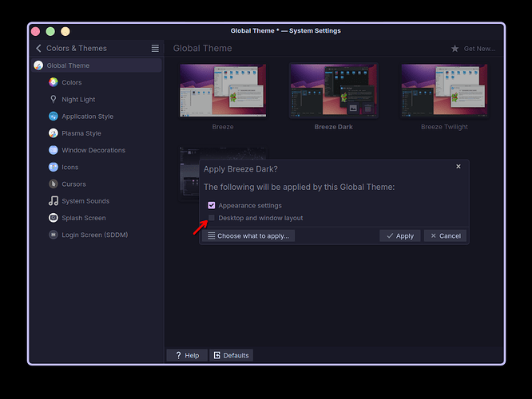
Task: Cancel the Apply Breeze Dark dialog
Action: tap(445, 236)
